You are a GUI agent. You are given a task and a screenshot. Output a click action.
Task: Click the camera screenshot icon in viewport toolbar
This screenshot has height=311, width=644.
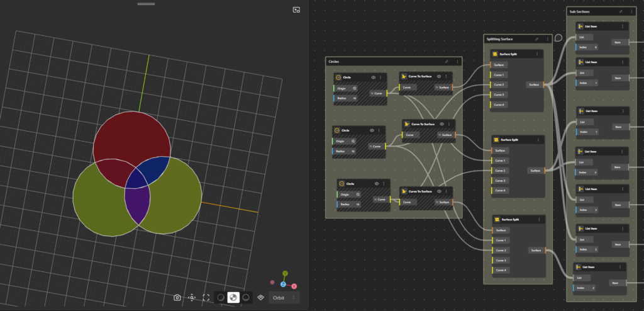(177, 297)
